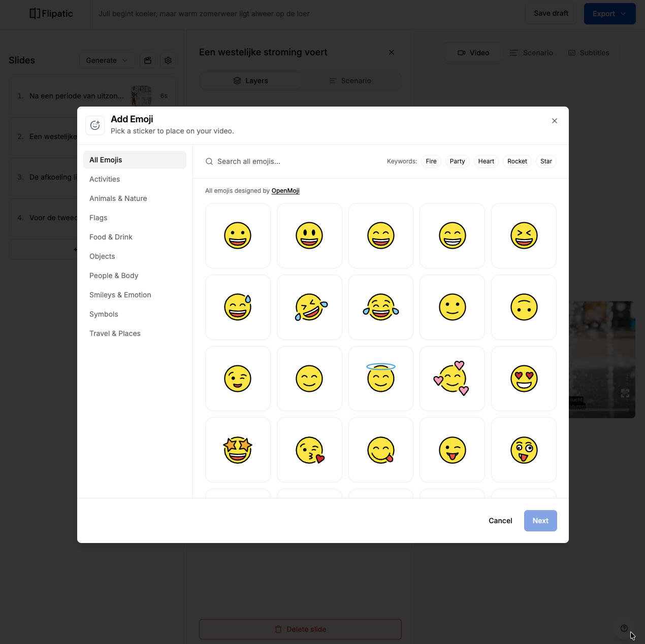The height and width of the screenshot is (644, 645).
Task: Browse the Food & Drink category
Action: (x=135, y=237)
